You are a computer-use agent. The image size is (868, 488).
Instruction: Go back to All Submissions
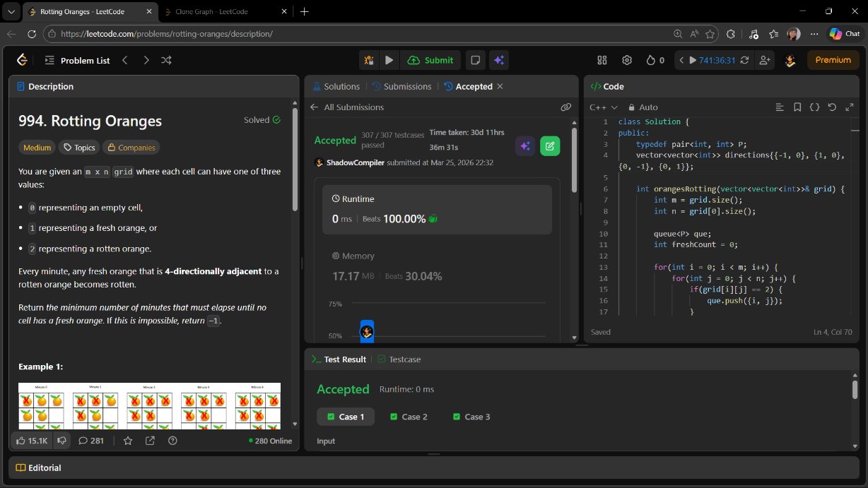point(347,107)
